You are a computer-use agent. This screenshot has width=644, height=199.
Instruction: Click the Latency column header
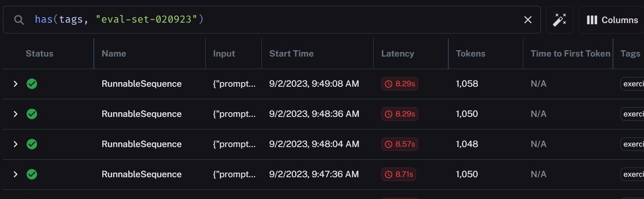coord(398,54)
